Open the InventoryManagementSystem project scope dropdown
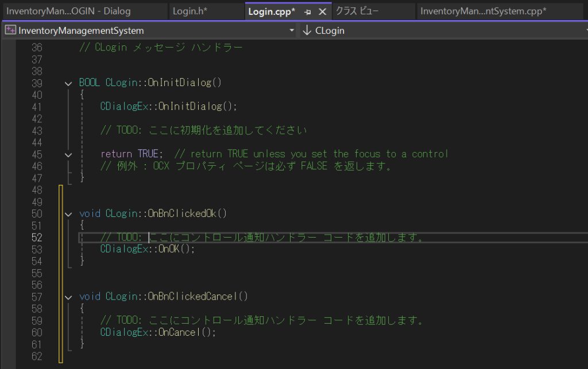 (x=292, y=30)
